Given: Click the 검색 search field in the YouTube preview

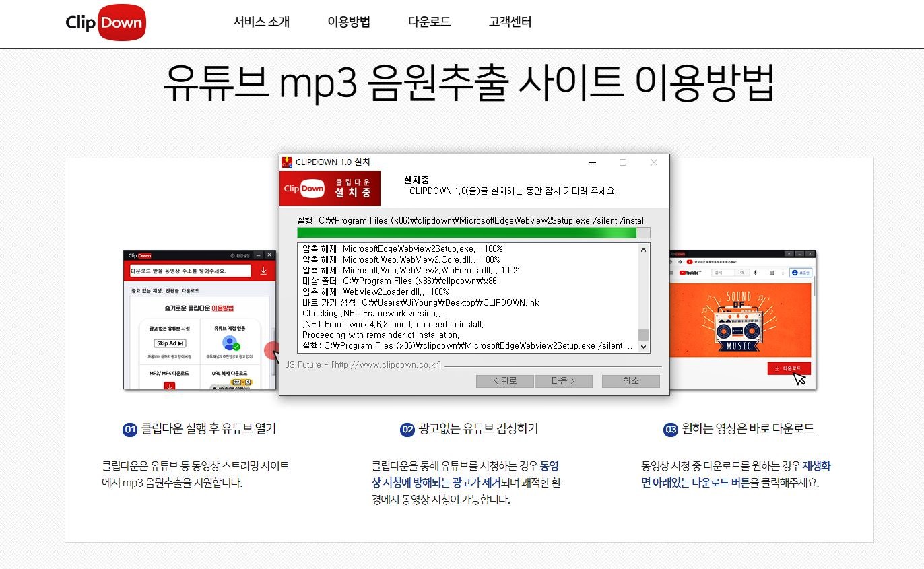Looking at the screenshot, I should pos(723,273).
